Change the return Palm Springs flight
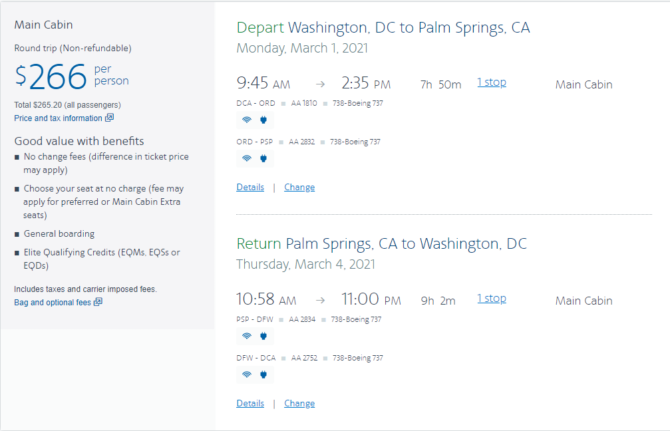The width and height of the screenshot is (670, 431). pyautogui.click(x=300, y=403)
